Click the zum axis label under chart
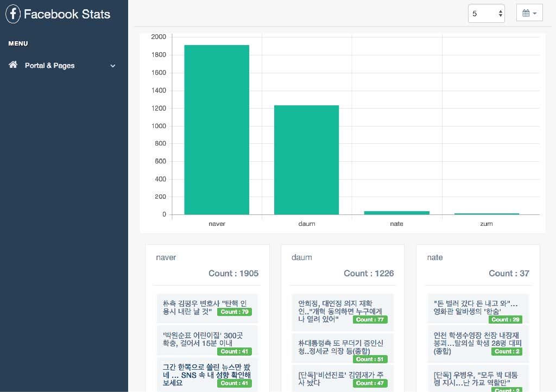Image resolution: width=556 pixels, height=392 pixels. pos(486,224)
